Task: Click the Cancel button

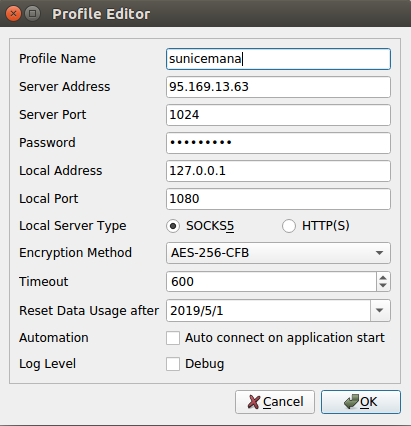Action: (275, 402)
